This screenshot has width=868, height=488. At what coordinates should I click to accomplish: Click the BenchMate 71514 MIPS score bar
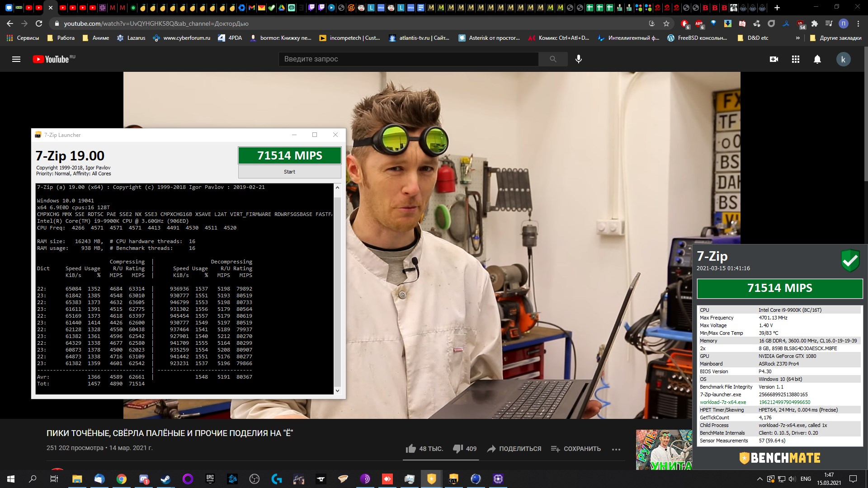click(x=779, y=288)
